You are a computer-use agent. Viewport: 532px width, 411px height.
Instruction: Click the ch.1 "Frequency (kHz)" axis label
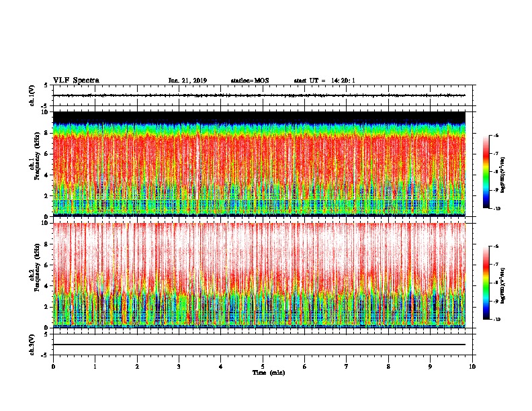pyautogui.click(x=37, y=156)
